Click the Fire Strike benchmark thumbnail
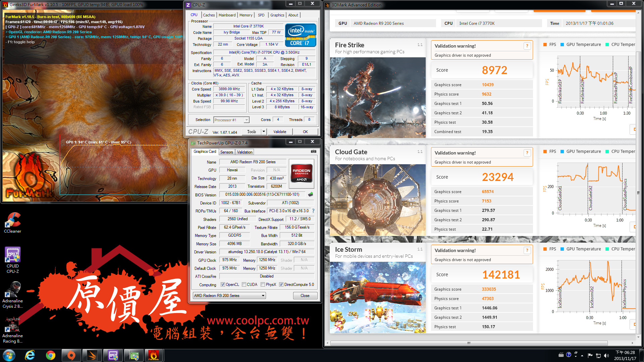The width and height of the screenshot is (644, 362). click(378, 98)
